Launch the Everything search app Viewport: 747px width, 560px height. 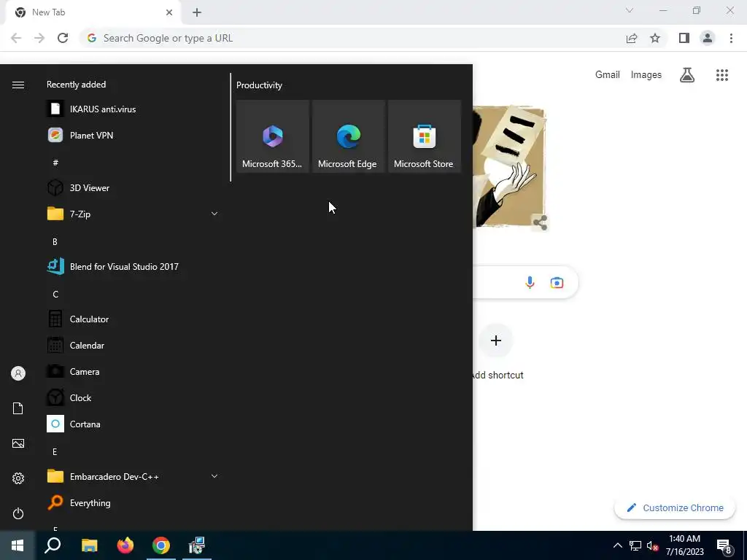point(133,503)
